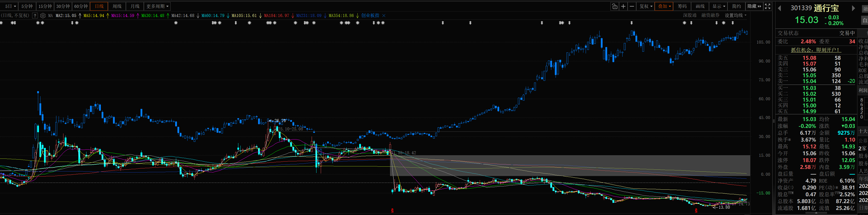Click the 融资融券 label
Image resolution: width=868 pixels, height=215 pixels.
710,15
